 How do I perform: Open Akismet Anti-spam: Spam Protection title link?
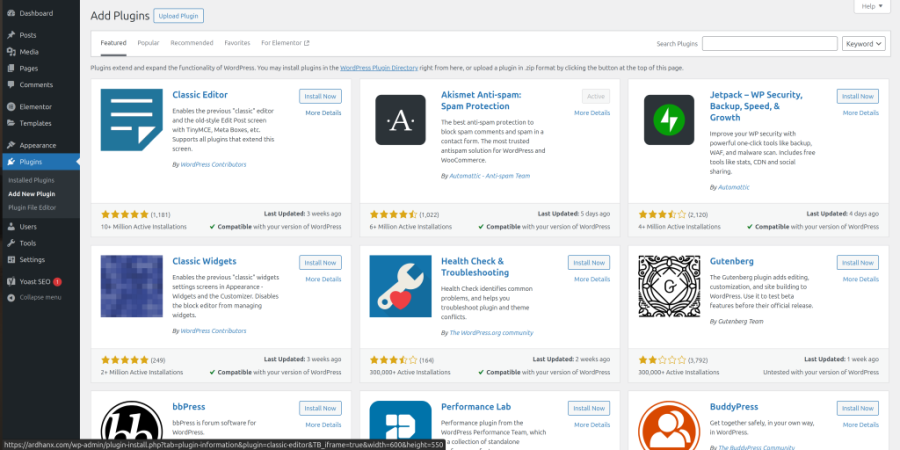pos(481,100)
